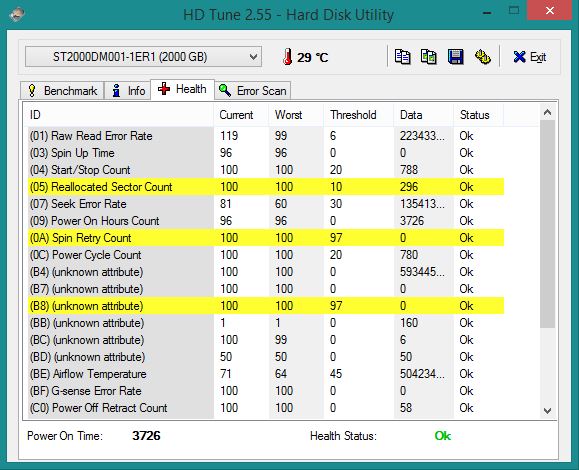Image resolution: width=579 pixels, height=470 pixels.
Task: Click the data value '788' for Start/Stop Count
Action: click(x=409, y=170)
